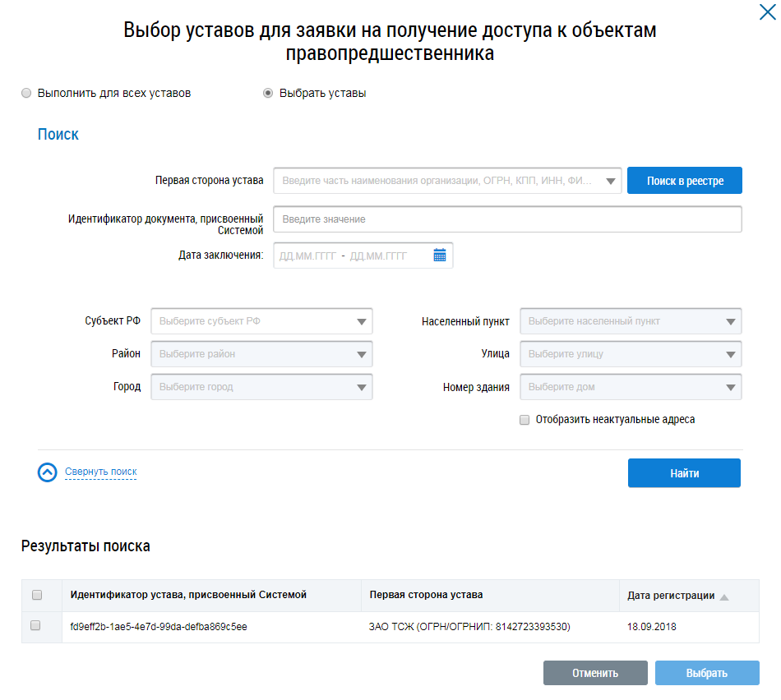Select the 'Выбрать уставы' radio button
Viewport: 781px width, 700px height.
pos(268,94)
